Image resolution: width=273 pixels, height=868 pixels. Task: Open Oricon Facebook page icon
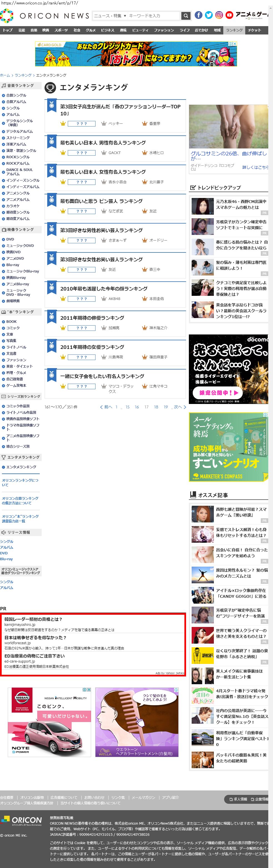[199, 15]
